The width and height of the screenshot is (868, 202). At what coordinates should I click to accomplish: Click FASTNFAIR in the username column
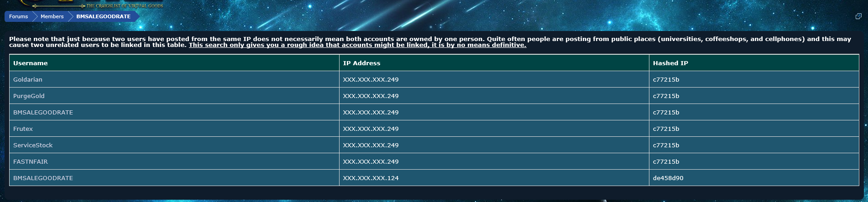[31, 161]
